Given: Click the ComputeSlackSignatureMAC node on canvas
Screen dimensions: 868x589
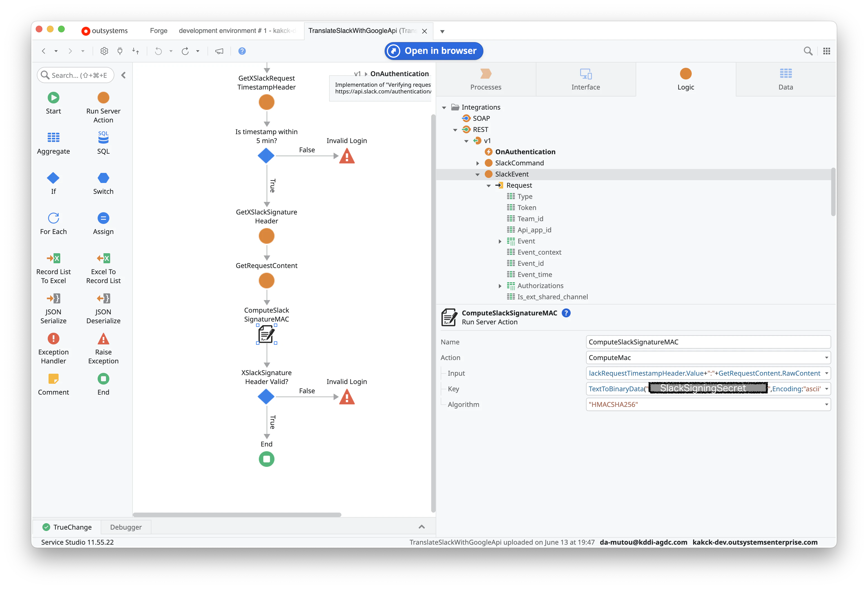Looking at the screenshot, I should click(x=266, y=334).
